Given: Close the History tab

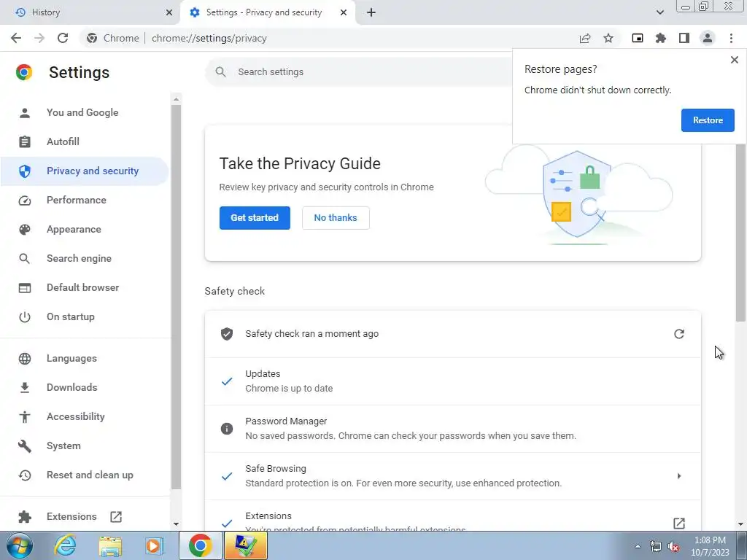Looking at the screenshot, I should (169, 12).
